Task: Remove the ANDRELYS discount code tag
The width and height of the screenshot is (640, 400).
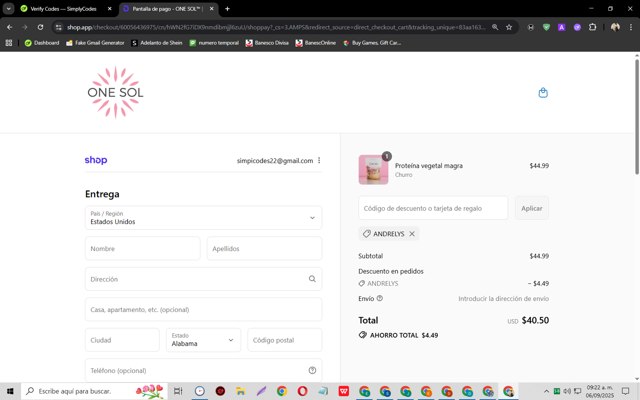Action: coord(412,234)
